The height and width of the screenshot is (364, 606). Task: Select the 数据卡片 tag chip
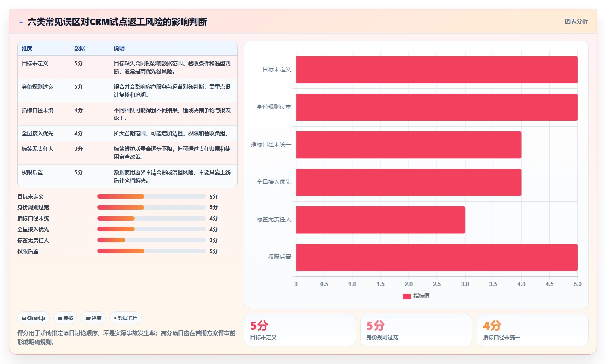click(x=125, y=318)
